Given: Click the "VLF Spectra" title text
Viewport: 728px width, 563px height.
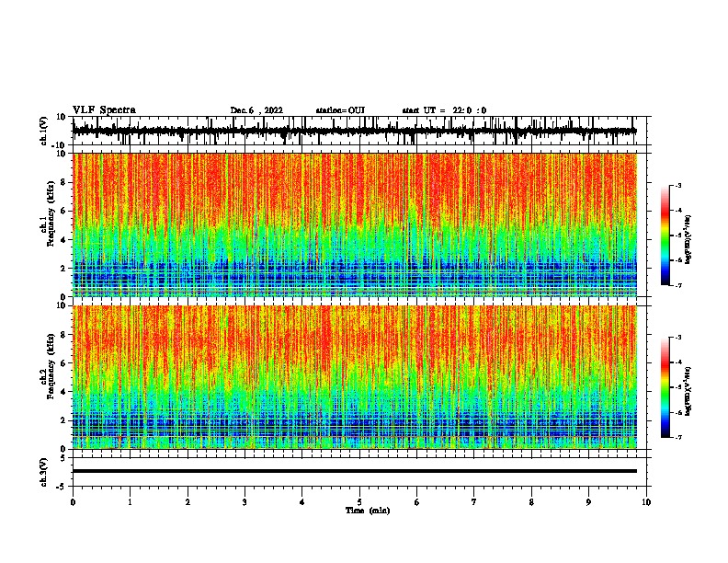Looking at the screenshot, I should tap(104, 110).
